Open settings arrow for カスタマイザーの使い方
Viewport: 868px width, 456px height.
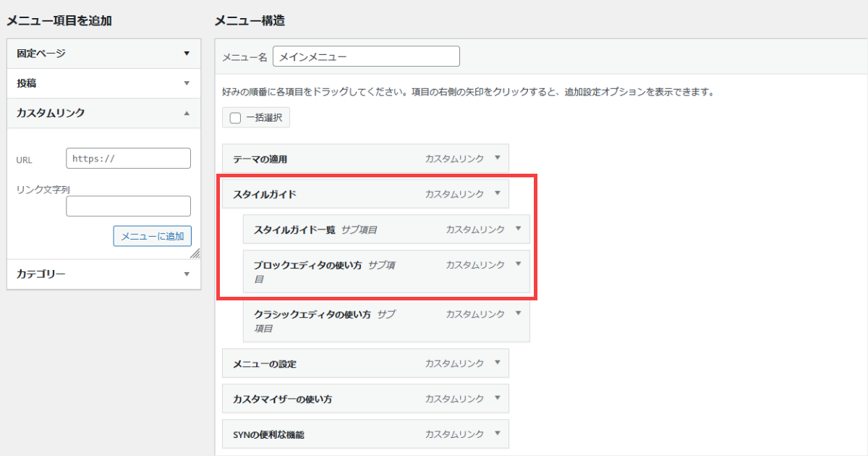pos(497,398)
